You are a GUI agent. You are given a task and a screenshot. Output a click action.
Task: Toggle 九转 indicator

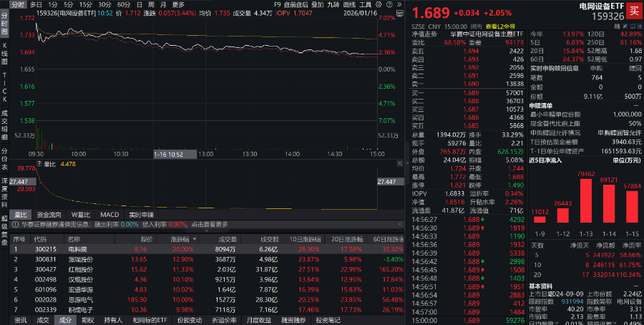pyautogui.click(x=333, y=4)
